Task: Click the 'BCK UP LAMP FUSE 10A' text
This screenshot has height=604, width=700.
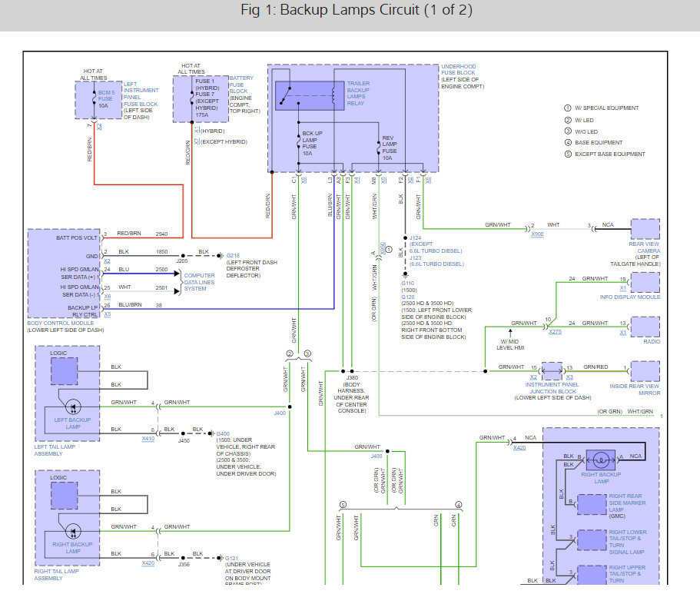Action: (x=312, y=143)
